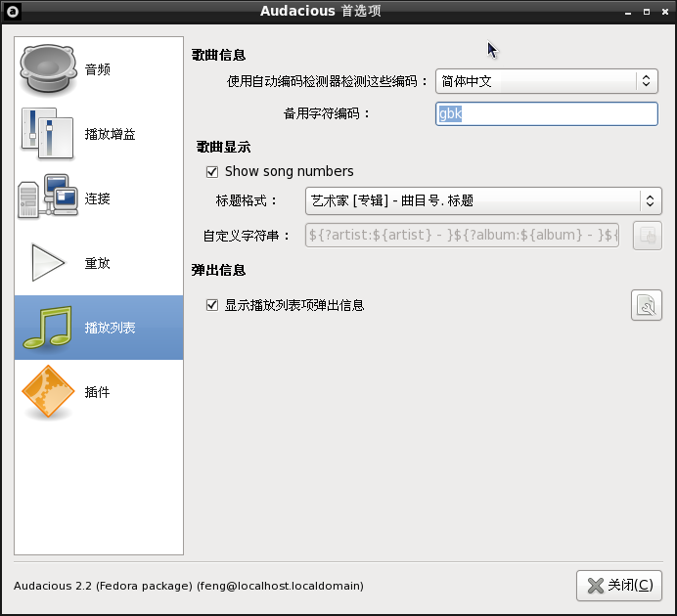Switch to the 插件 category label
Screen dimensions: 677x616
point(98,392)
